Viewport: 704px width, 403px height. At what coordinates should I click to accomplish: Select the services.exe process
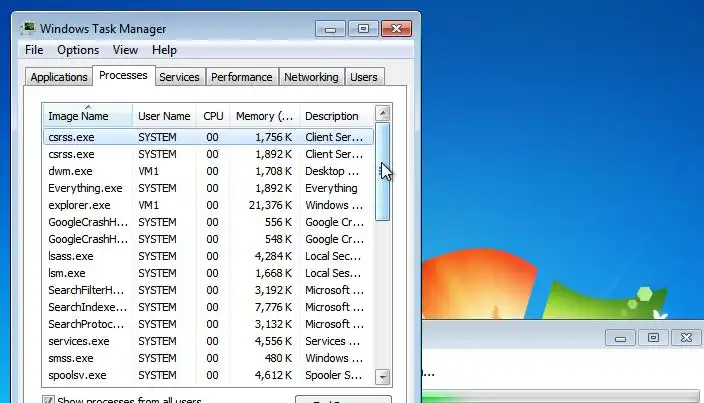(208, 342)
